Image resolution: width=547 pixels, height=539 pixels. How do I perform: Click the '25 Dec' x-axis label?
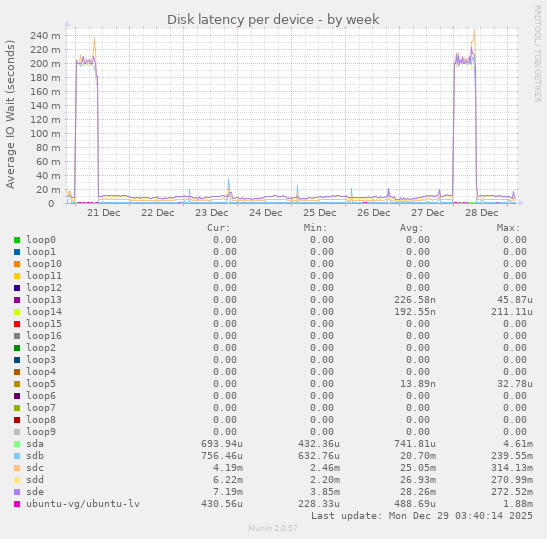(320, 213)
